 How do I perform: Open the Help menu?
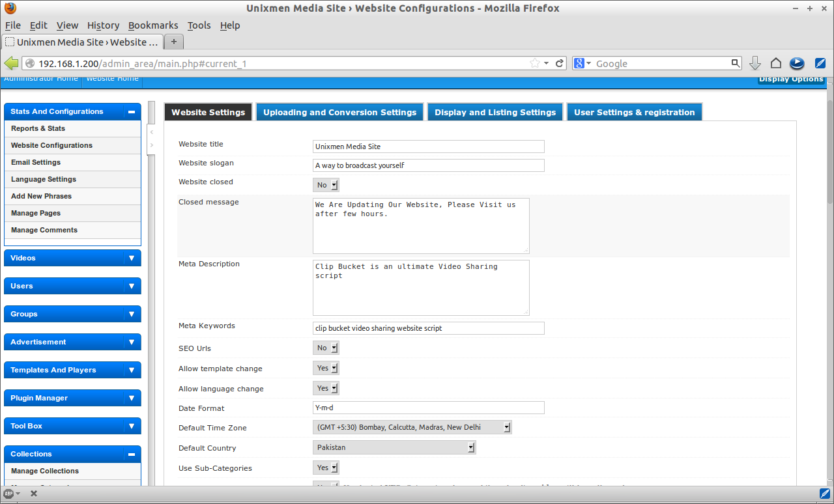point(230,25)
